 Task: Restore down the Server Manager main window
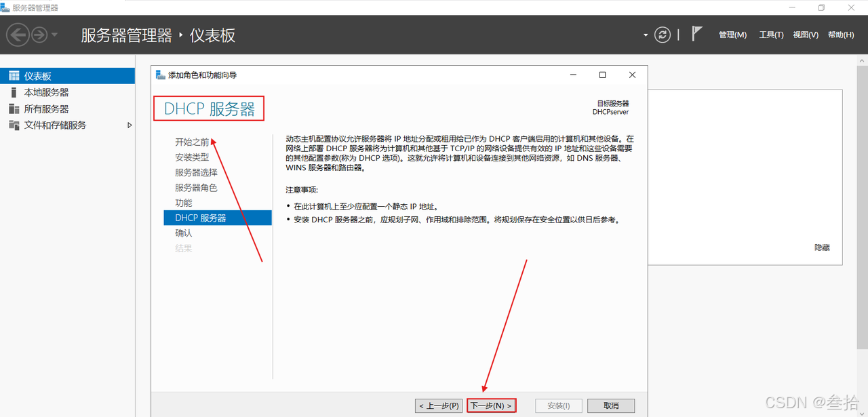[821, 7]
